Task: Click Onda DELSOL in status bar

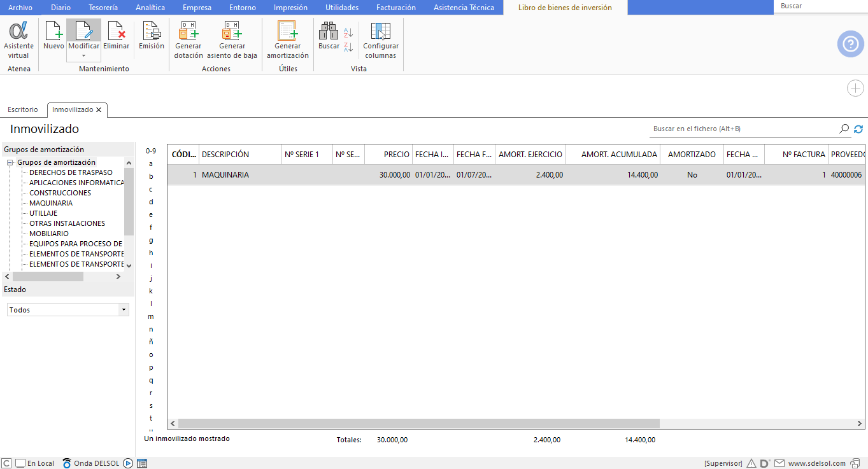Action: (x=96, y=463)
